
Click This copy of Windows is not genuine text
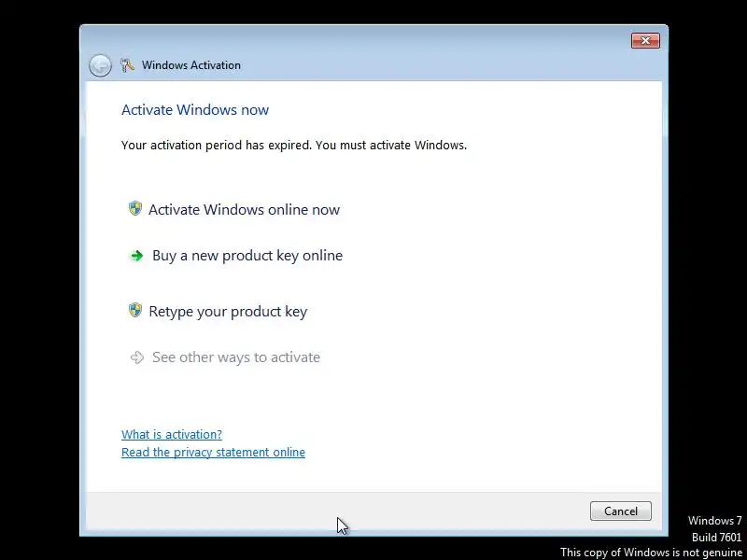coord(651,553)
